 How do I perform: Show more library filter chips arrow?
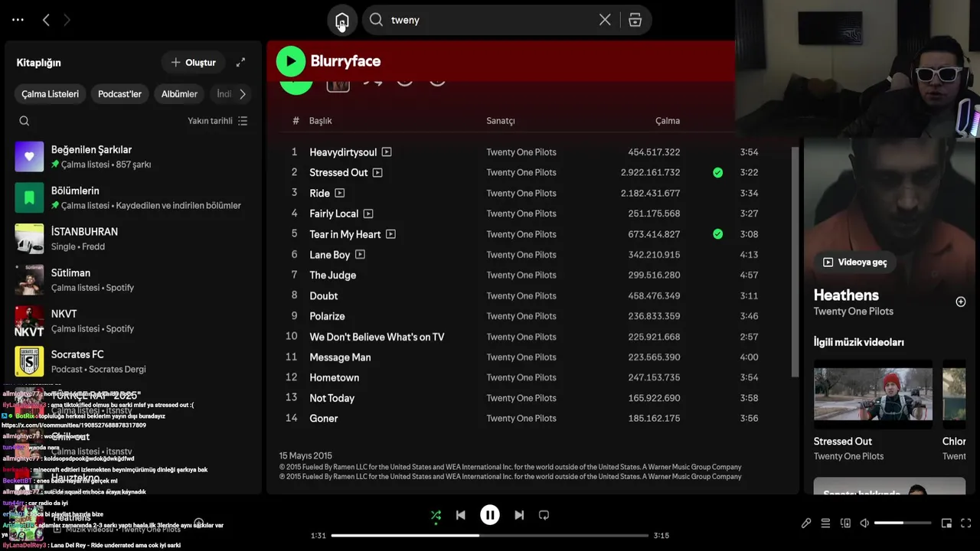(242, 94)
